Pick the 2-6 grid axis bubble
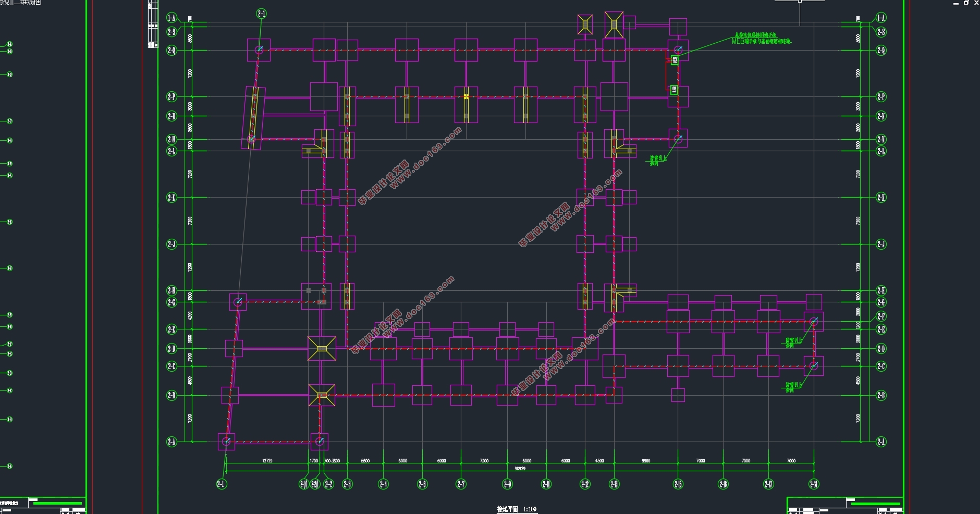 422,484
